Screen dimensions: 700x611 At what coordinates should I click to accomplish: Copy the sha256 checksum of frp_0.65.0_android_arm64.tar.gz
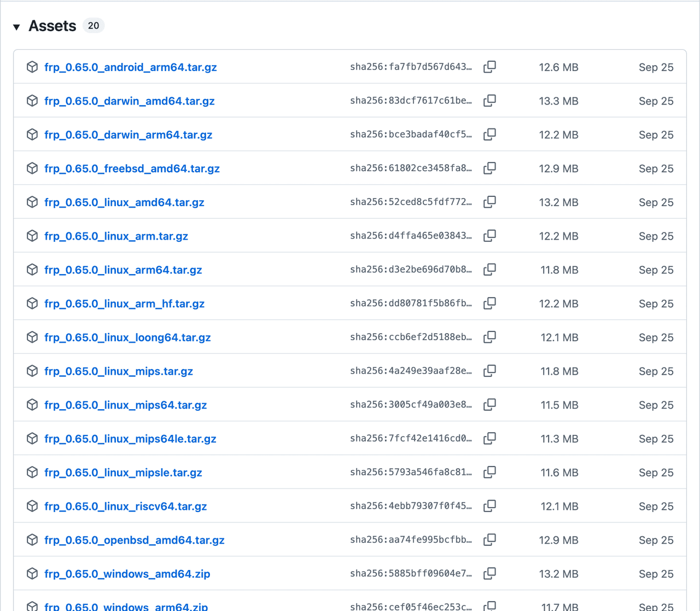489,67
